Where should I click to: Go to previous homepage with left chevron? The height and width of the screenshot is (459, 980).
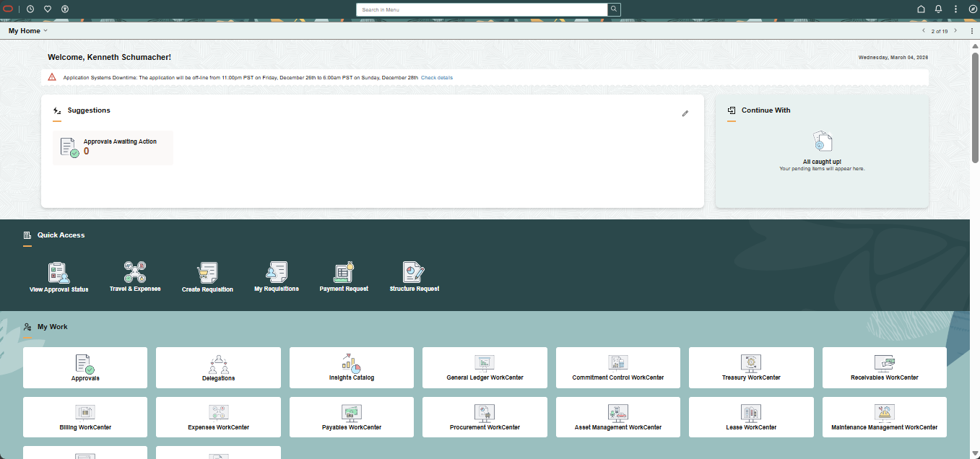click(x=923, y=31)
